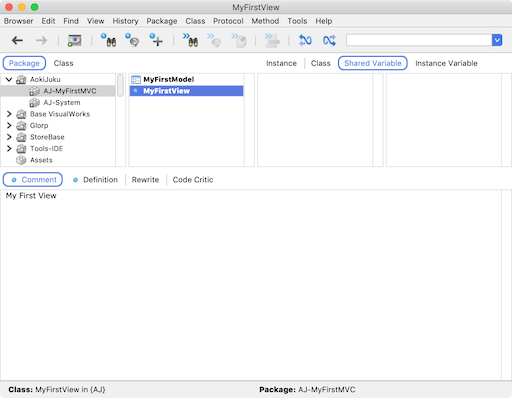The width and height of the screenshot is (512, 398).
Task: Switch to Instance Variable view
Action: click(x=446, y=63)
